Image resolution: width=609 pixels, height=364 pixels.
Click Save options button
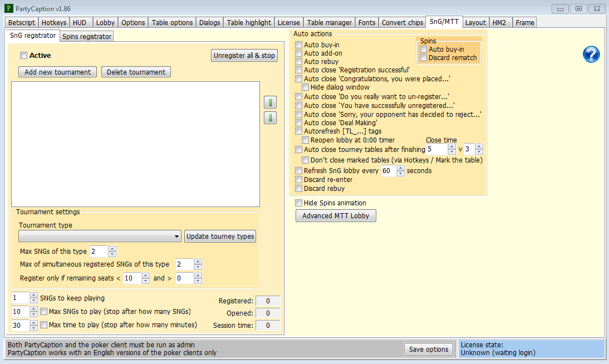[x=429, y=349]
